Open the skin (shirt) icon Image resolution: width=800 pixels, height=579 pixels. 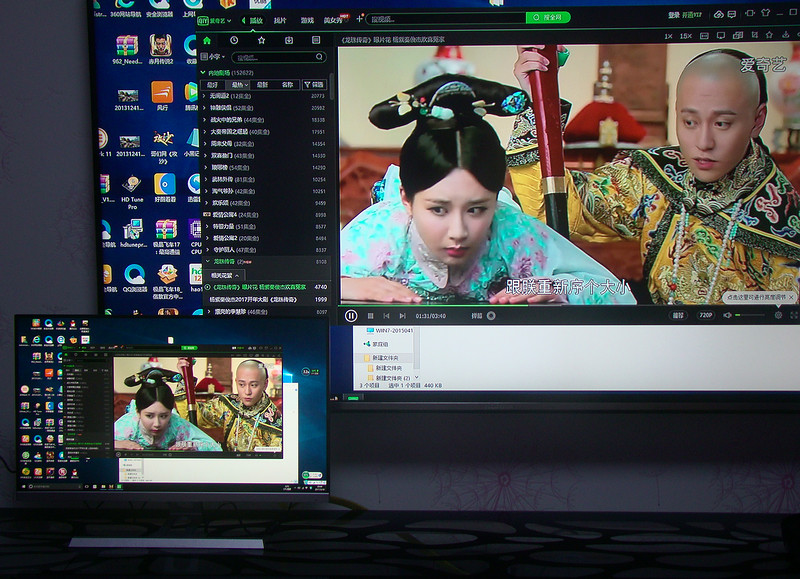click(765, 13)
